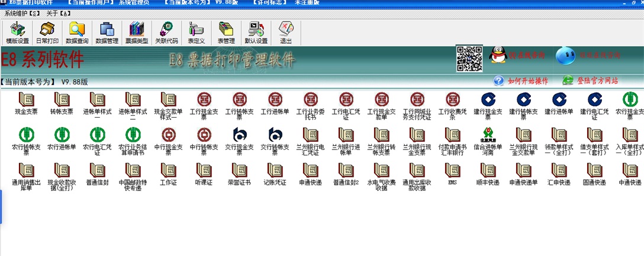Launch the 数据管理 toolbar tool

(107, 33)
